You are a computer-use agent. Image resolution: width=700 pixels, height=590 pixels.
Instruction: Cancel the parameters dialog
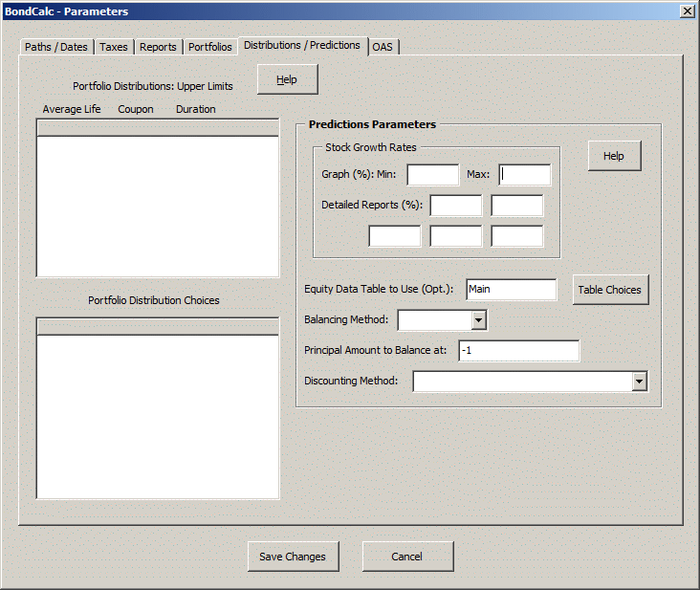coord(407,557)
